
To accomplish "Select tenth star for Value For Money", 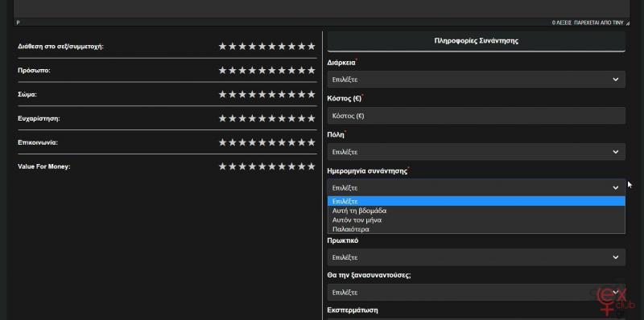I will click(x=312, y=166).
